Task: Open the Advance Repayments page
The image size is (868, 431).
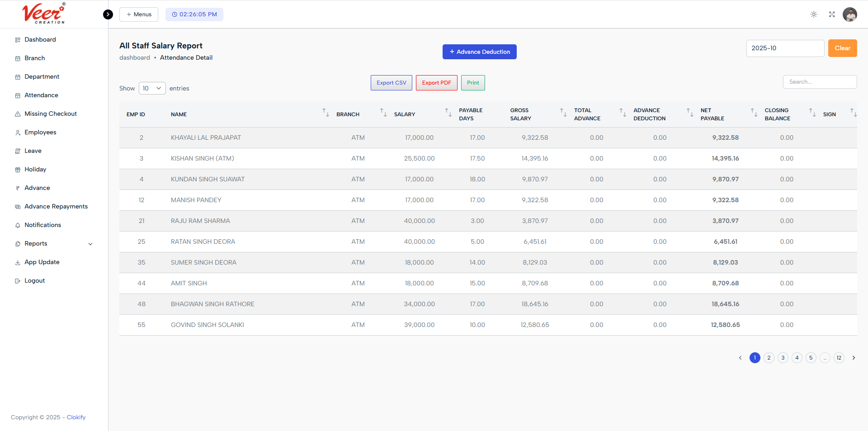Action: point(56,206)
